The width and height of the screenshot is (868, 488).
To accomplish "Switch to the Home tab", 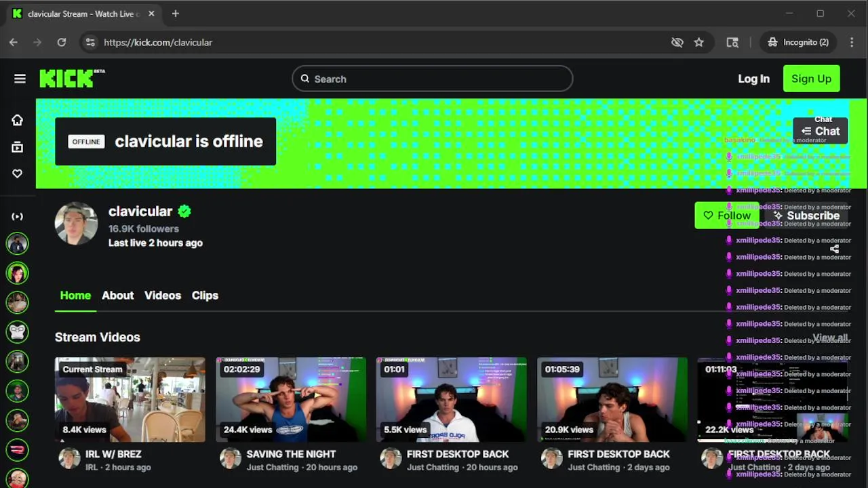I will click(x=75, y=296).
